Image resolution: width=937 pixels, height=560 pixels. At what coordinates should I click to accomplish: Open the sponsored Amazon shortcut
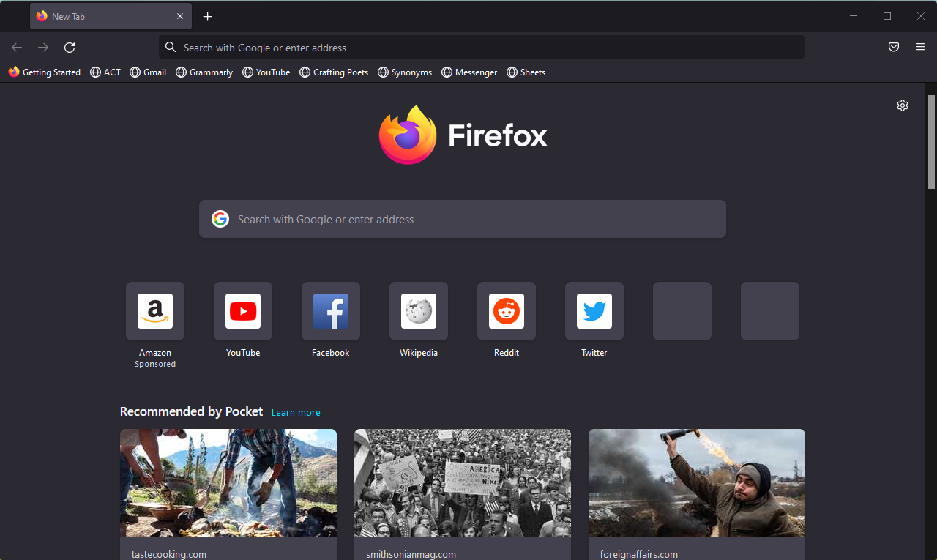154,311
